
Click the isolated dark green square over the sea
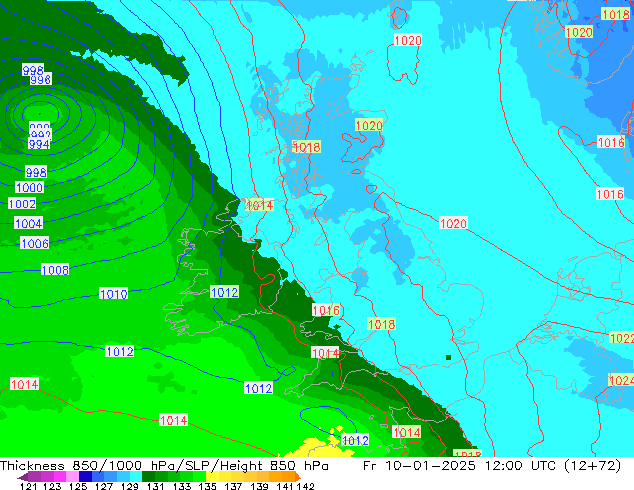point(448,357)
